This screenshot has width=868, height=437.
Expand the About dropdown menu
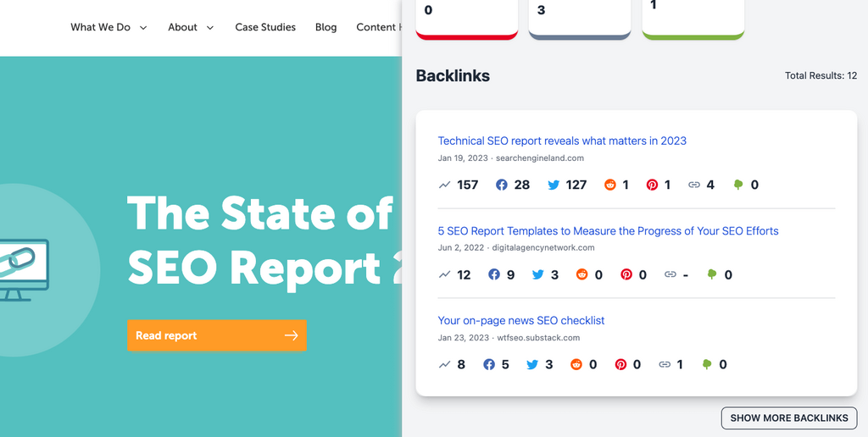(191, 27)
